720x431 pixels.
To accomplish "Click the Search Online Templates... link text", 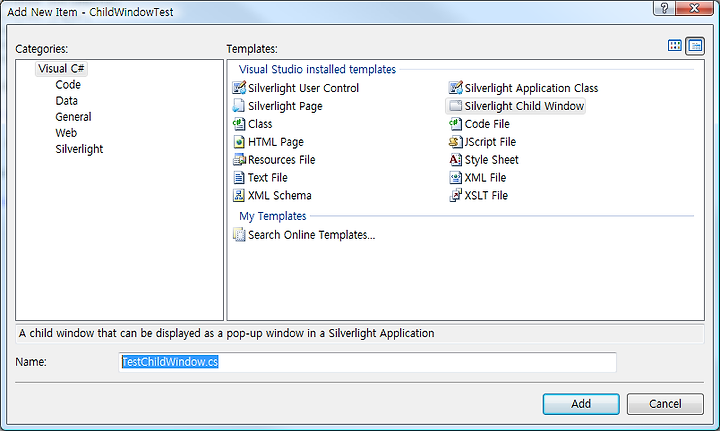I will point(312,235).
